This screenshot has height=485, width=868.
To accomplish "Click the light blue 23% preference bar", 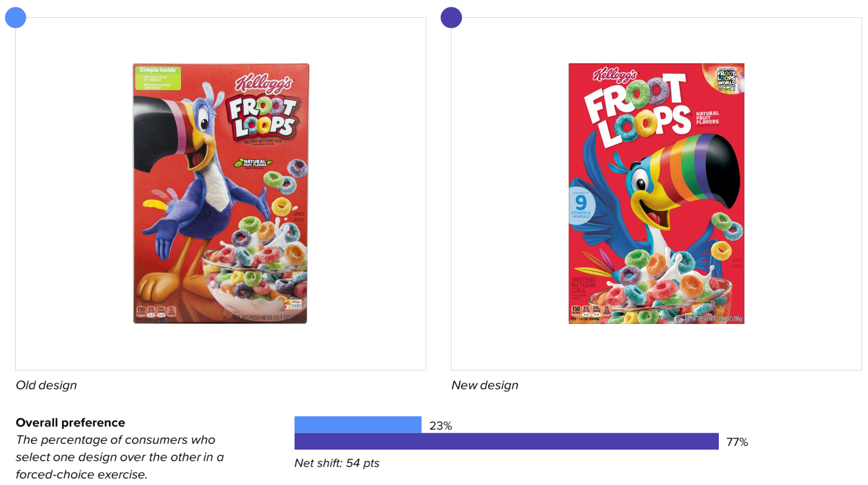I will pyautogui.click(x=358, y=425).
